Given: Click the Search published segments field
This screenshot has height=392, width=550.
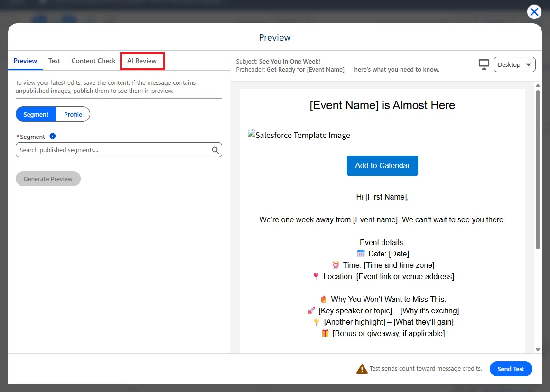Looking at the screenshot, I should (119, 150).
